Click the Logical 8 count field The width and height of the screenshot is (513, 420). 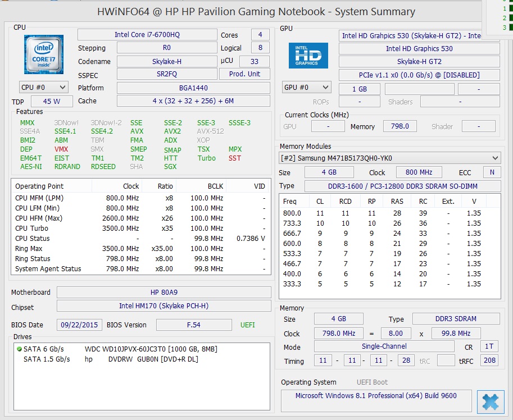(260, 48)
